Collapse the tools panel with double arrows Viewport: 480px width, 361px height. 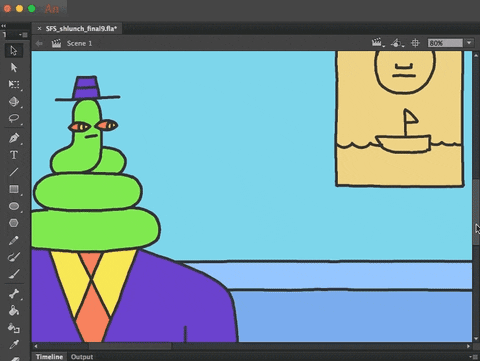(x=3, y=26)
